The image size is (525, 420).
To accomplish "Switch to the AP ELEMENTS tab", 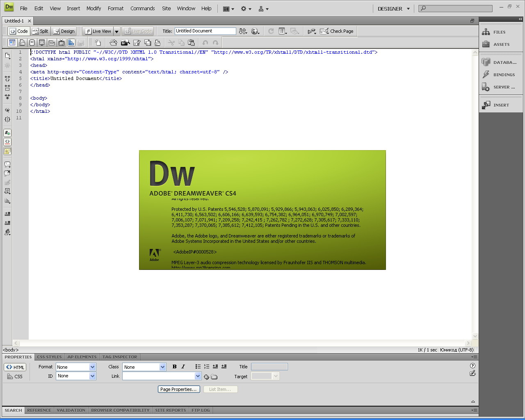I will pyautogui.click(x=82, y=357).
